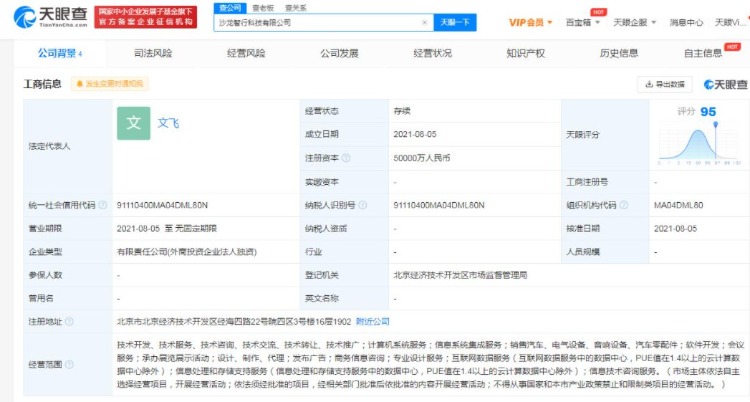Clear the search box with X icon
The width and height of the screenshot is (750, 402).
point(424,22)
